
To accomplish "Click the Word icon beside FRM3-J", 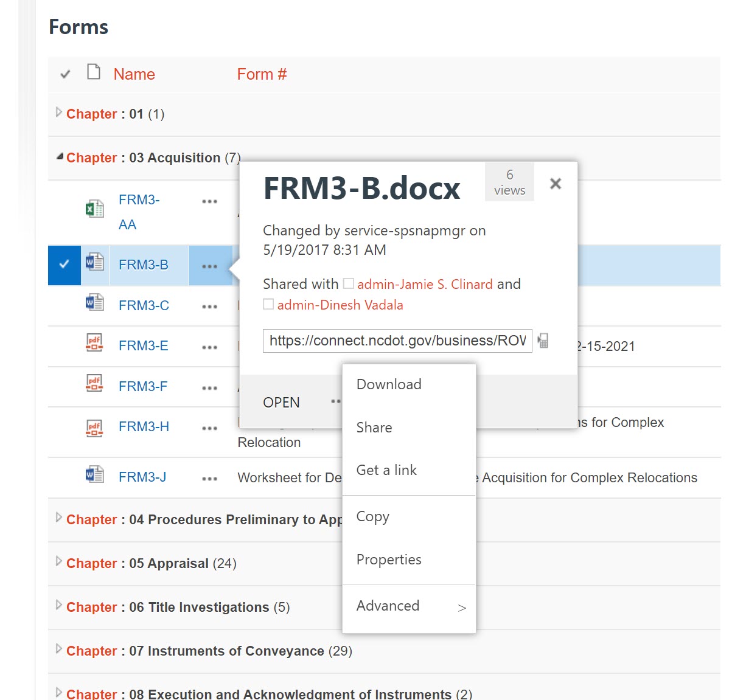I will (94, 474).
